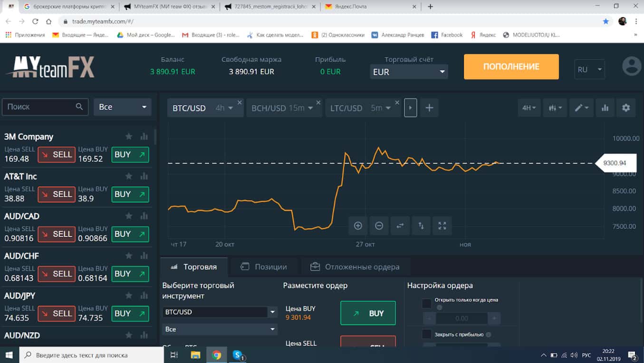Viewport: 644px width, 363px height.
Task: Open chart settings gear icon
Action: coord(626,108)
